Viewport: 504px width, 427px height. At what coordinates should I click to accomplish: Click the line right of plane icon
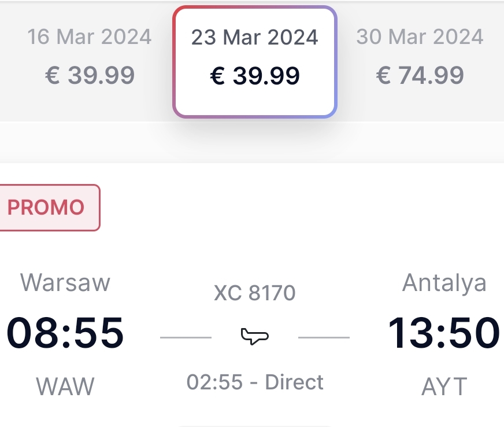(324, 337)
